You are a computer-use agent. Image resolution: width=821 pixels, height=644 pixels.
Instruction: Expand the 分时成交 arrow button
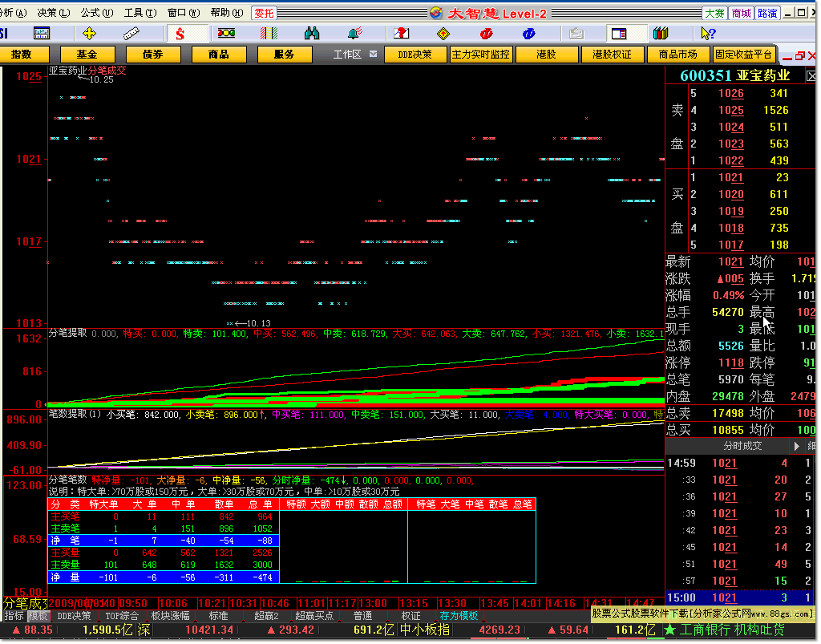797,446
